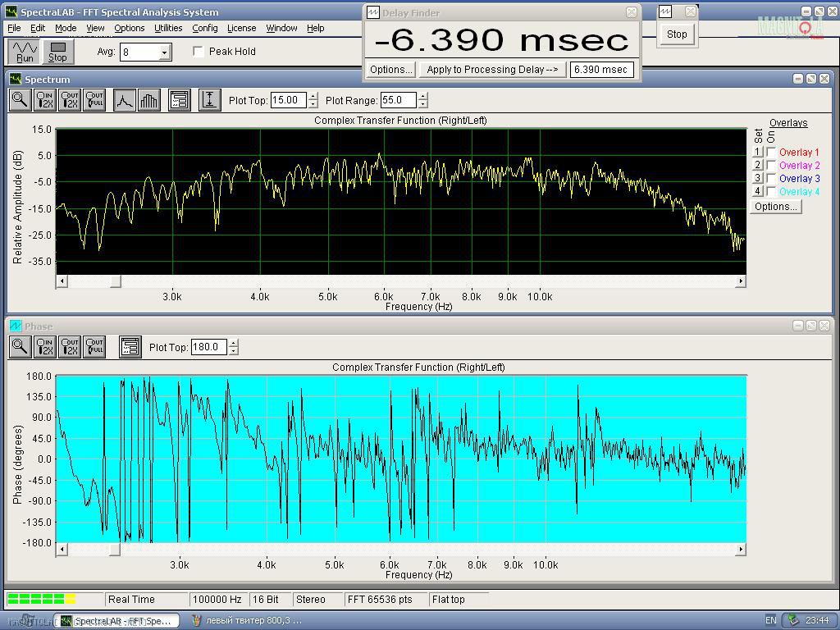
Task: Open the License menu
Action: [x=242, y=28]
